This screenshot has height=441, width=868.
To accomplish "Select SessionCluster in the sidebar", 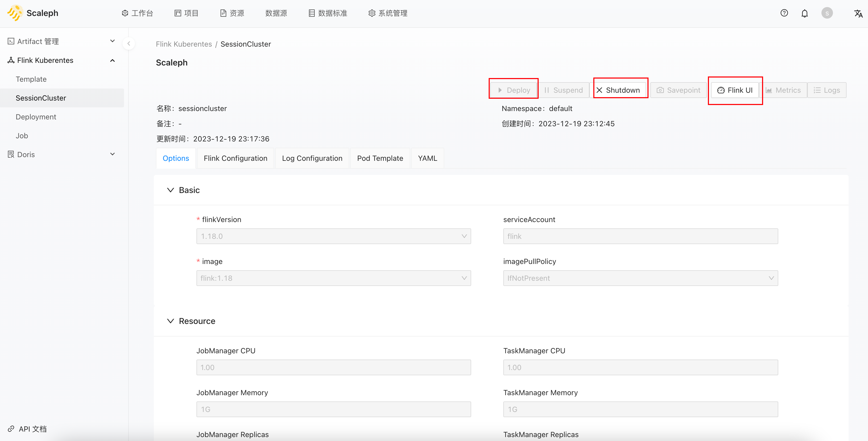I will 62,98.
